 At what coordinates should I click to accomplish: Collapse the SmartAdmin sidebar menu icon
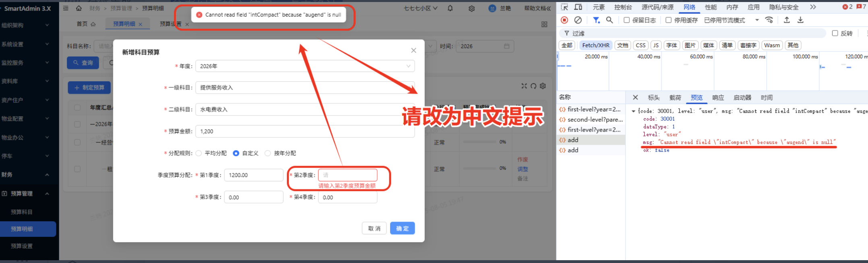(x=66, y=8)
